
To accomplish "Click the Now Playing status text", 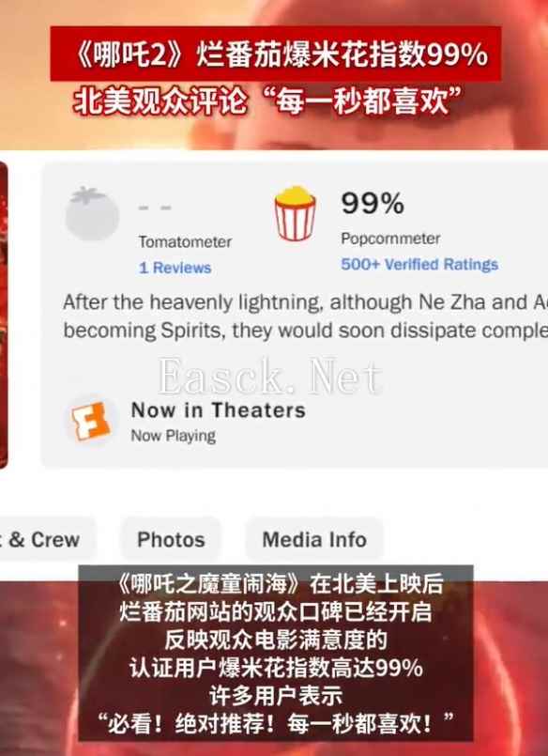I will coord(174,436).
